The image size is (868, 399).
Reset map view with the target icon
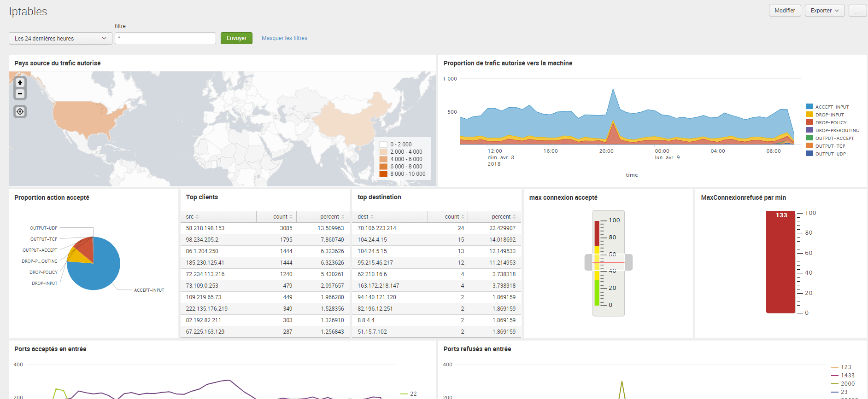click(x=20, y=112)
